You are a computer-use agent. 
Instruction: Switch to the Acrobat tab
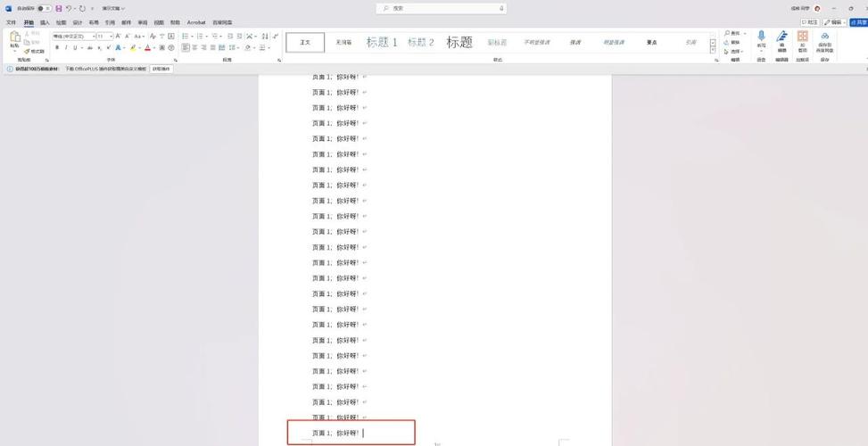196,22
